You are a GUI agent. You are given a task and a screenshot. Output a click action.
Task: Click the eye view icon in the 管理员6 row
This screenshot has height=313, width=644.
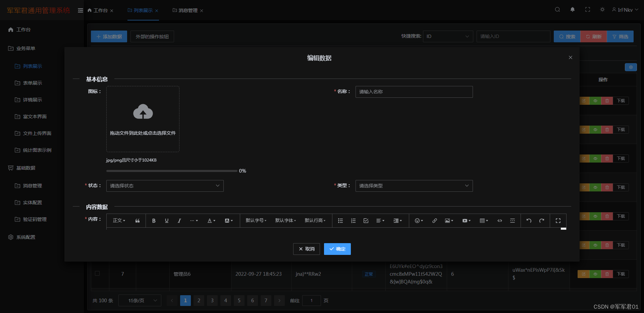(595, 274)
